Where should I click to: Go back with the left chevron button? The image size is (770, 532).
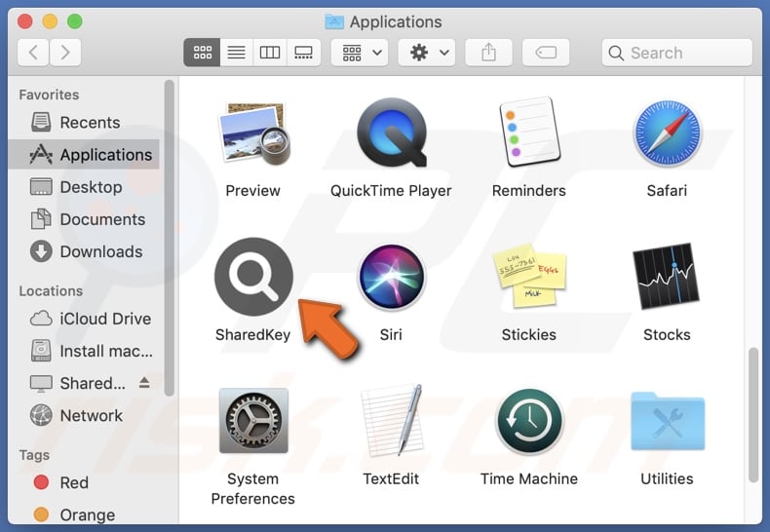click(x=33, y=52)
